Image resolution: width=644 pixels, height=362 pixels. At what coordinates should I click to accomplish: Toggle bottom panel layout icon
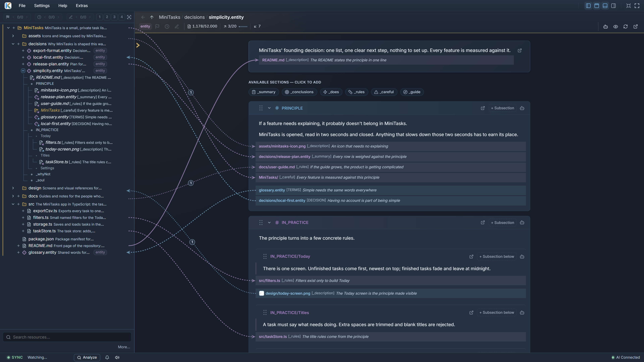(605, 6)
